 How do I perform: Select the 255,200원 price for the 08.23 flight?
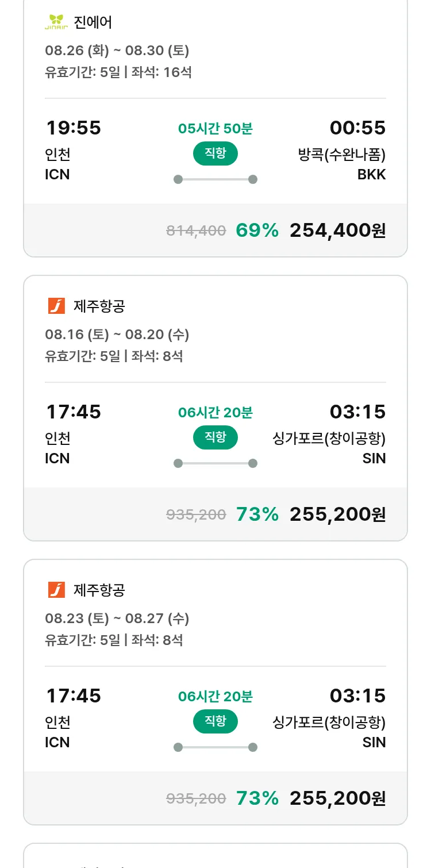coord(337,798)
